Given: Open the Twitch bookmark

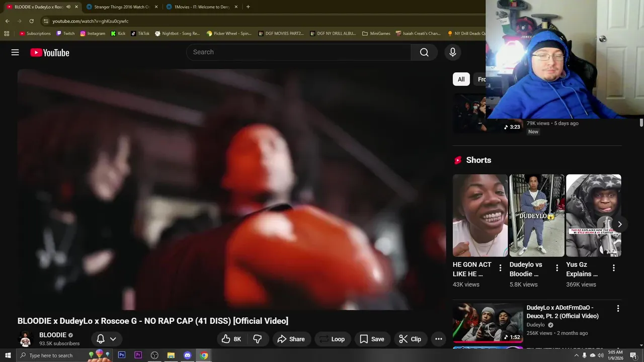Looking at the screenshot, I should [x=65, y=33].
